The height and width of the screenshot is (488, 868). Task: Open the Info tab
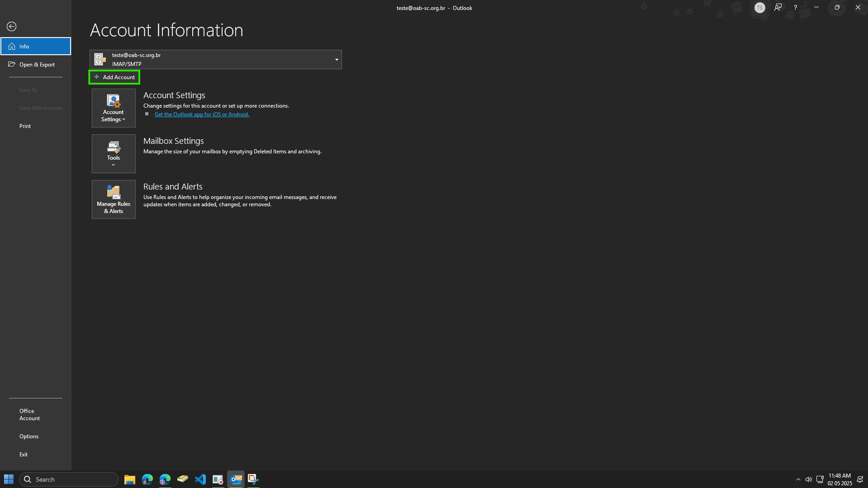coord(36,46)
